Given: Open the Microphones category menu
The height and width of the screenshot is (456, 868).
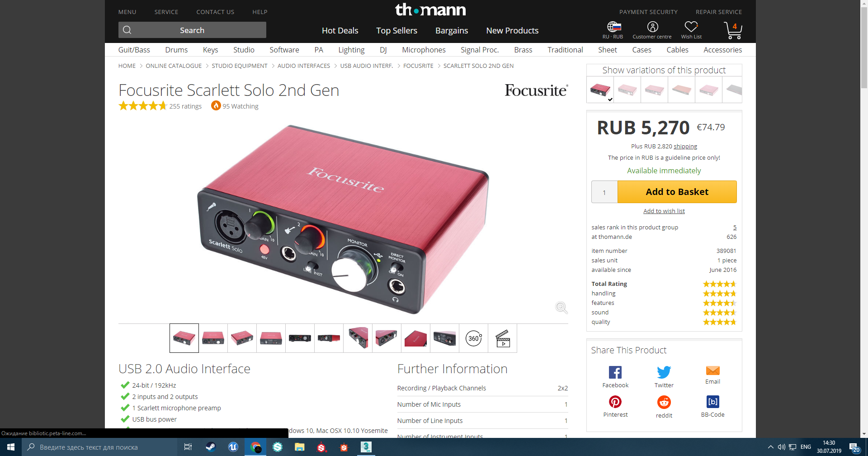Looking at the screenshot, I should pos(424,50).
